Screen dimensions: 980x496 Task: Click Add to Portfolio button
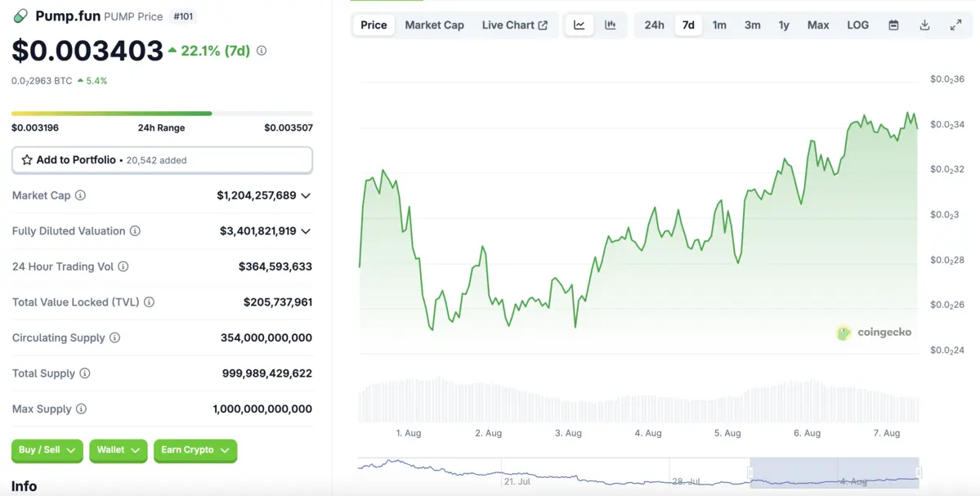click(162, 160)
